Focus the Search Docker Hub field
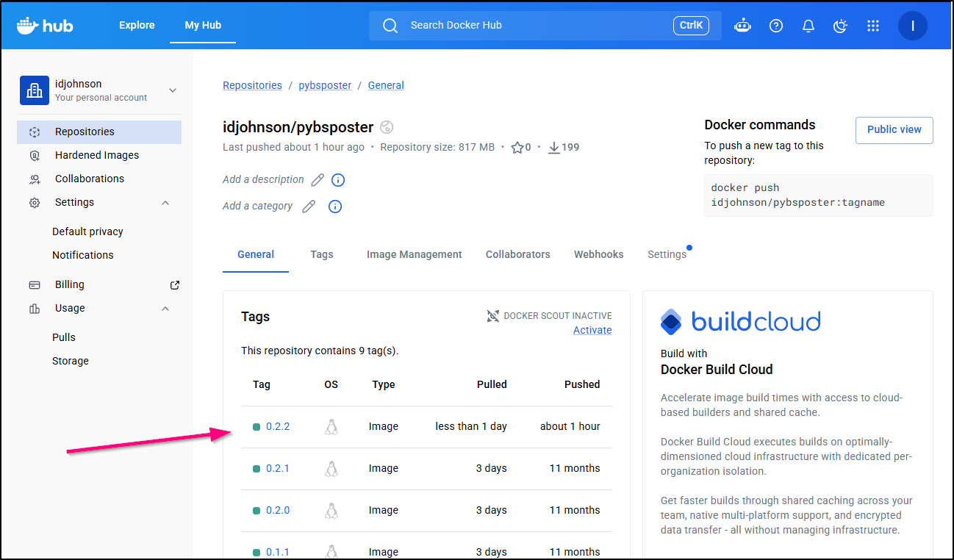Viewport: 954px width, 560px height. pyautogui.click(x=545, y=26)
